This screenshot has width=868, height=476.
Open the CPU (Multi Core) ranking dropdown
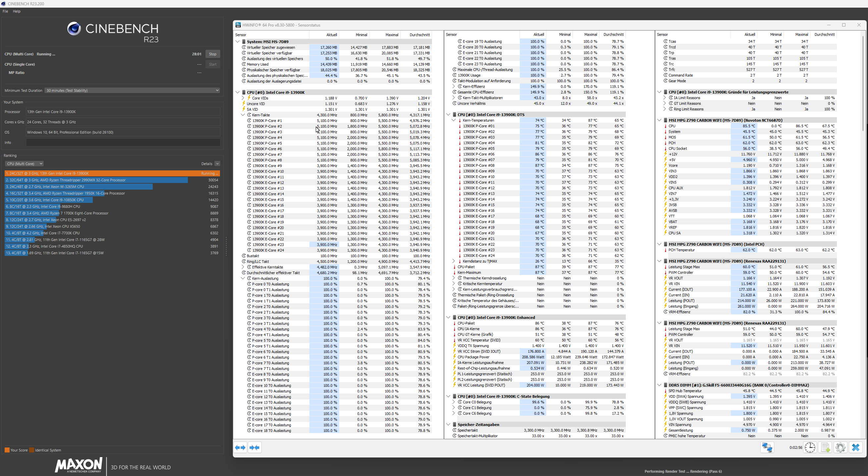[x=24, y=163]
